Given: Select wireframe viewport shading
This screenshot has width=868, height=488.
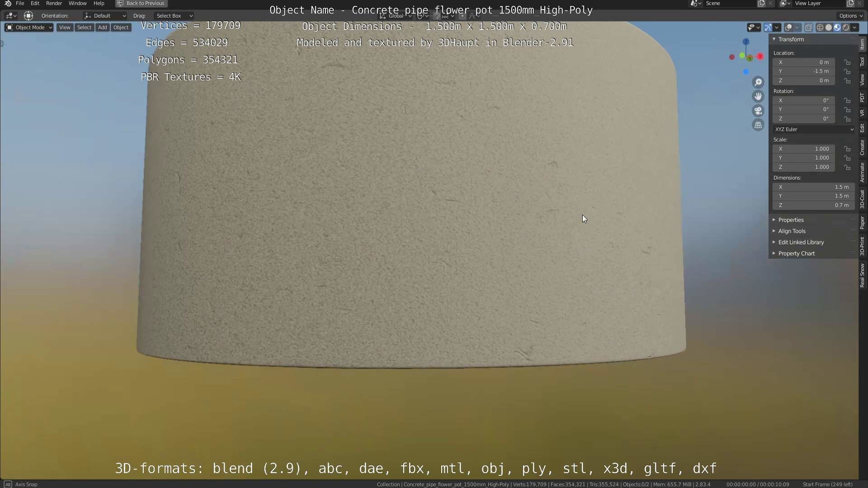Looking at the screenshot, I should coord(820,28).
